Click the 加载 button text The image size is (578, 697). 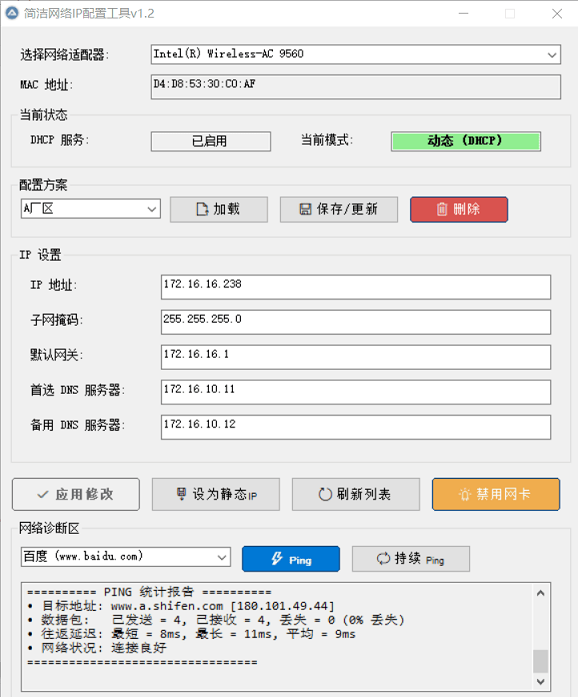227,209
